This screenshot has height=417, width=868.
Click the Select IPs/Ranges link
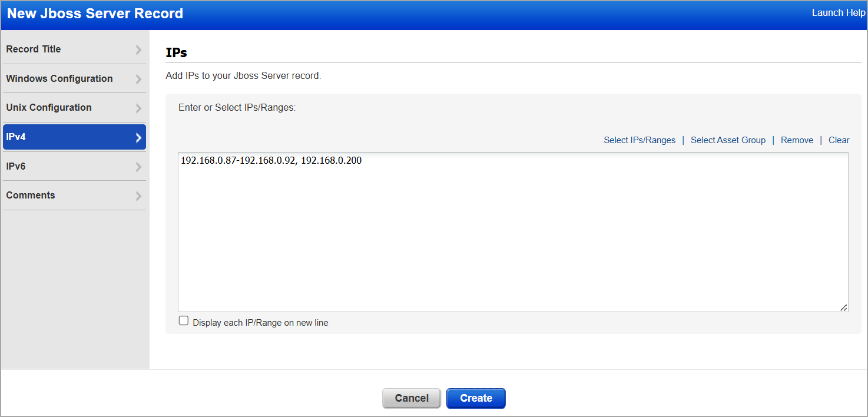pyautogui.click(x=640, y=140)
